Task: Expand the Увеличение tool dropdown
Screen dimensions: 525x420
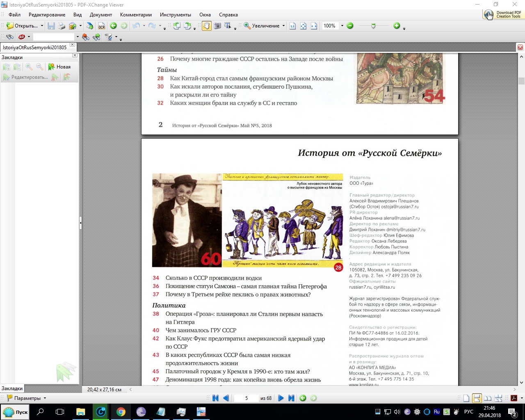Action: tap(283, 26)
